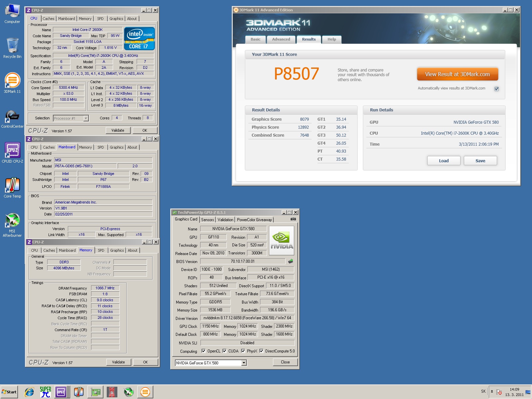532x399 pixels.
Task: Open the Start menu
Action: click(x=9, y=392)
